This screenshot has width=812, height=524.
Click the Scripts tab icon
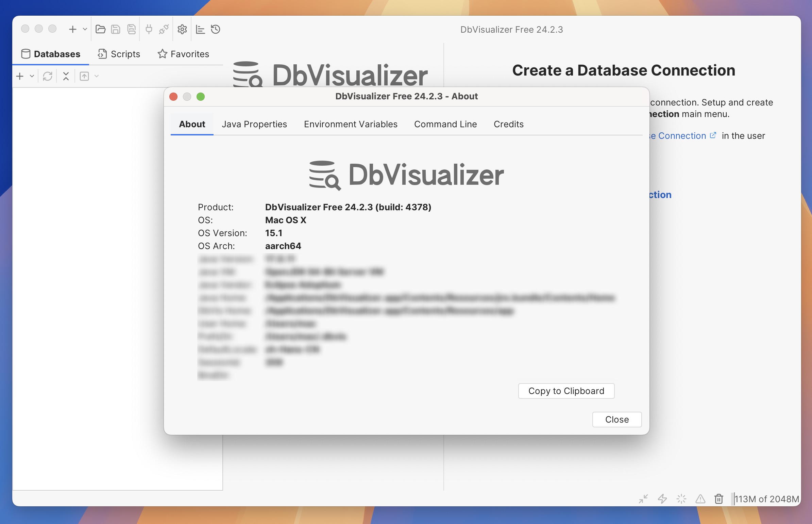point(102,53)
